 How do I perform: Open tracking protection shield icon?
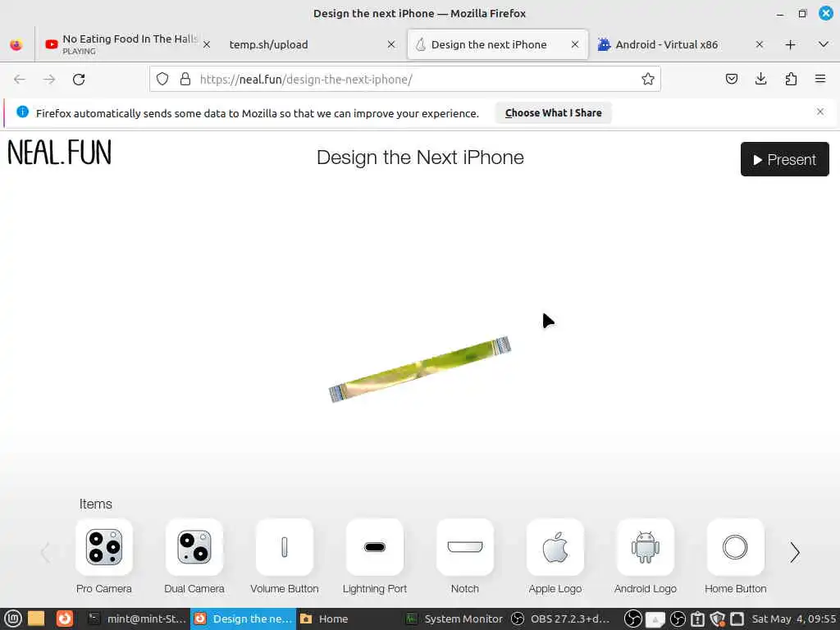pos(162,80)
